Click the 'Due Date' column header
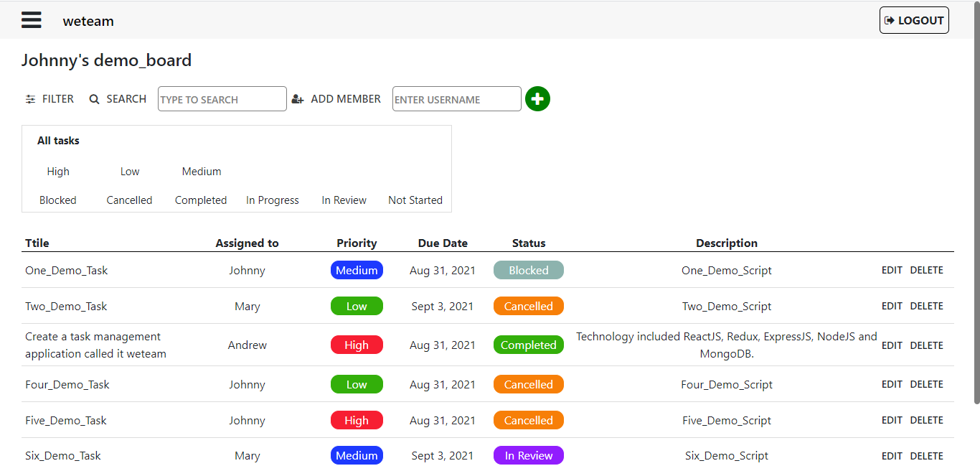980x471 pixels. (x=443, y=243)
